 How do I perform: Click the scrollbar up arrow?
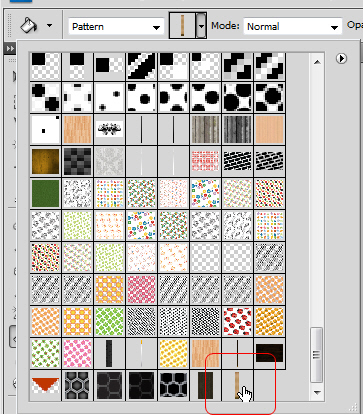317,62
